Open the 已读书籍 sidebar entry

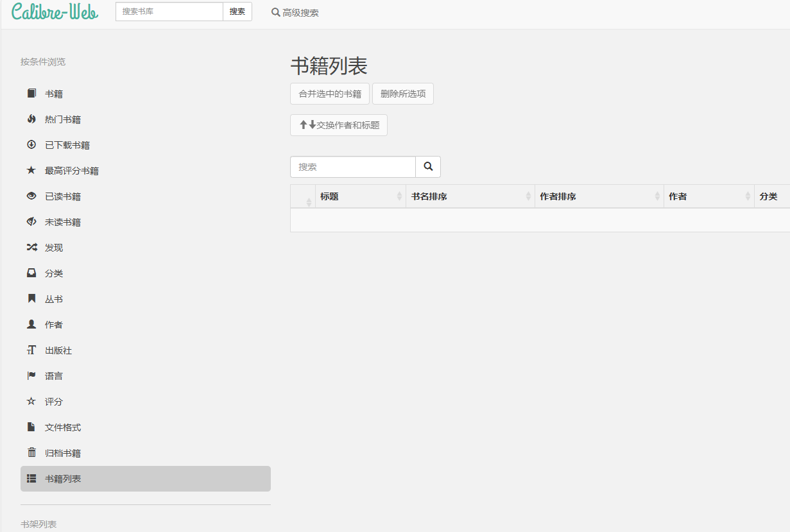tap(146, 196)
